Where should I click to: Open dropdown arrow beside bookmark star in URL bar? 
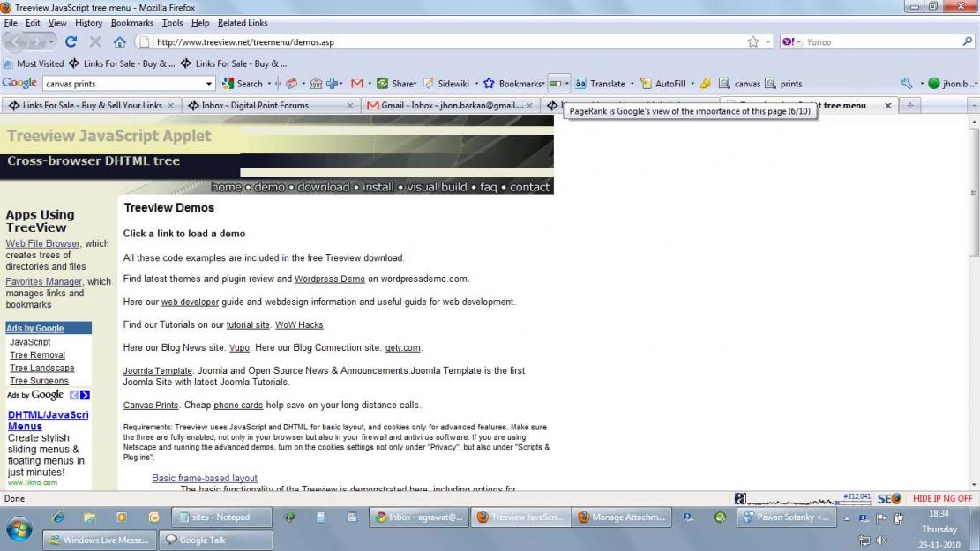(767, 41)
